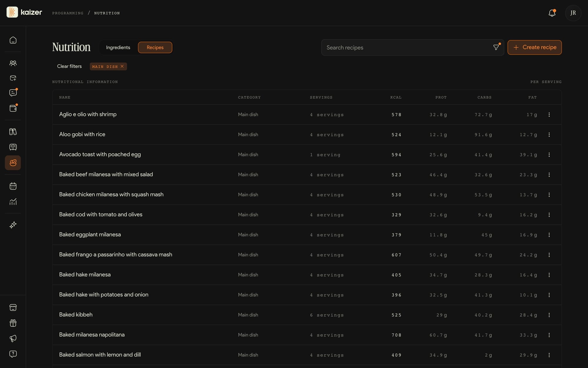
Task: Click the Kaizer logo
Action: coord(24,12)
